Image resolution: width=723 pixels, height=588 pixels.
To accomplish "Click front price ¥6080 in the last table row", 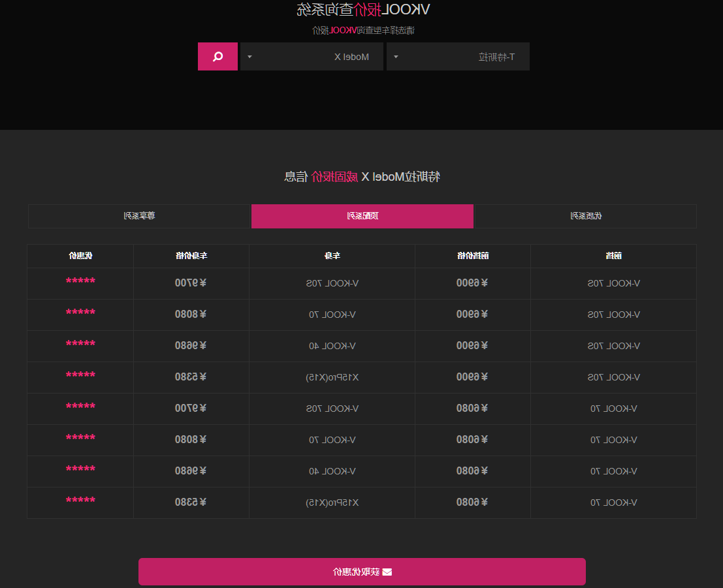I will point(472,503).
